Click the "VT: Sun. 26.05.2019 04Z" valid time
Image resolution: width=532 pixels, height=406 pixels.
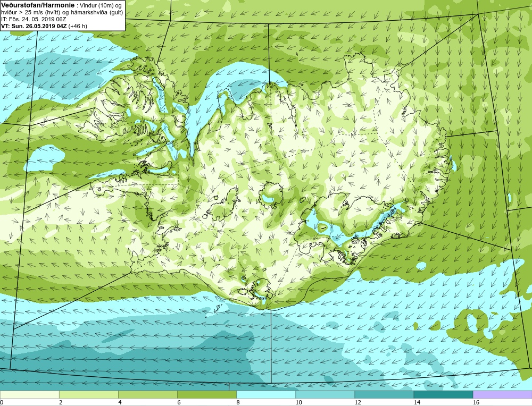[x=34, y=26]
